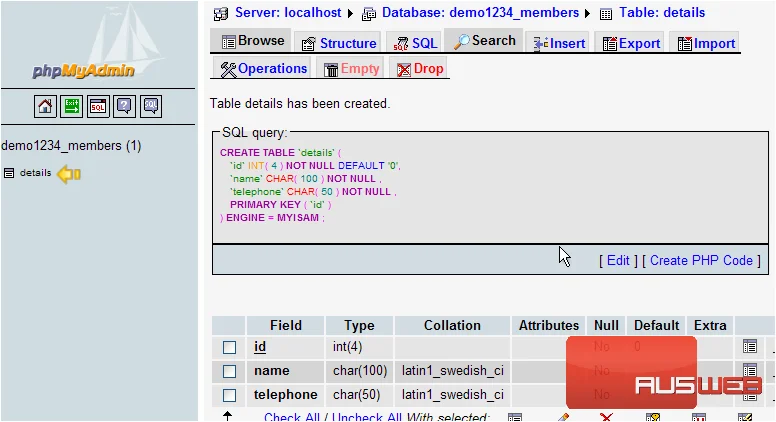Click the Collation column header
The width and height of the screenshot is (776, 422).
click(452, 325)
